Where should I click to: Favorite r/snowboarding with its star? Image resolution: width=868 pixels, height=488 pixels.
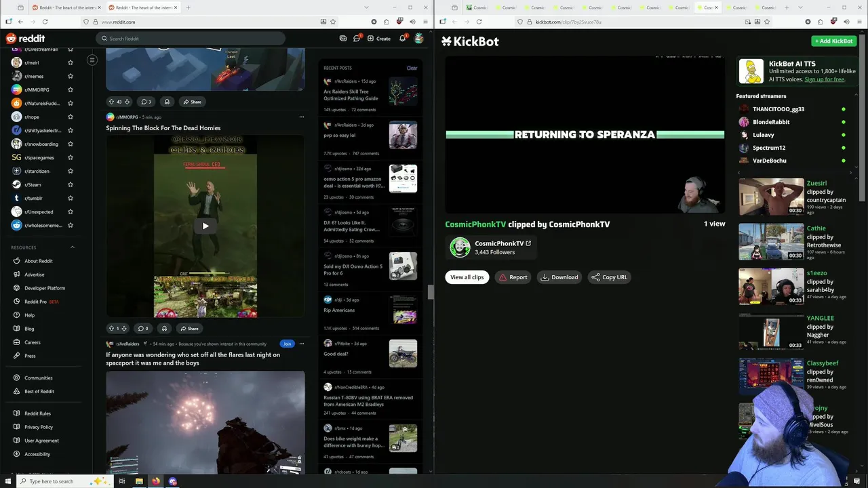point(71,144)
